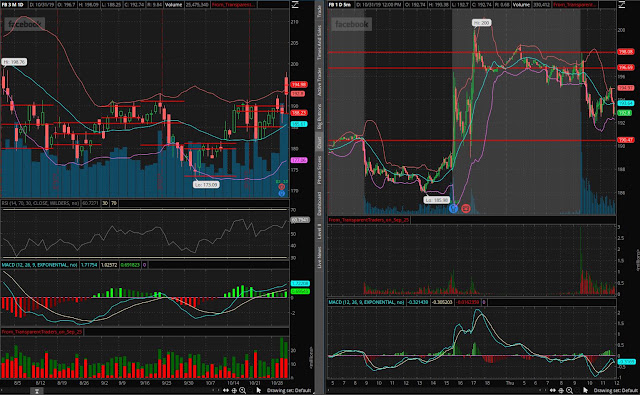The height and width of the screenshot is (395, 640).
Task: Click blue event marker on daily chart
Action: tap(281, 193)
